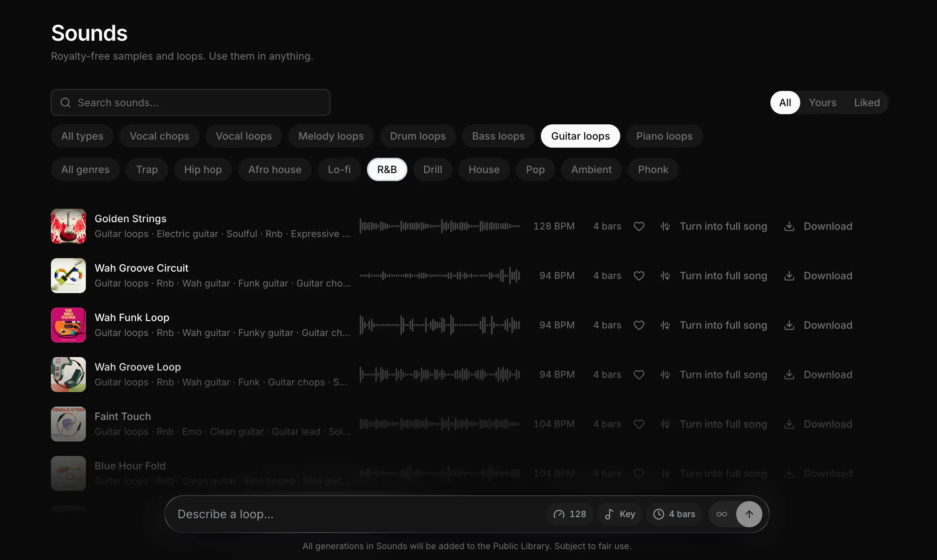Click Download text for Wah Groove Circuit
Screen dimensions: 937x560
[828, 276]
